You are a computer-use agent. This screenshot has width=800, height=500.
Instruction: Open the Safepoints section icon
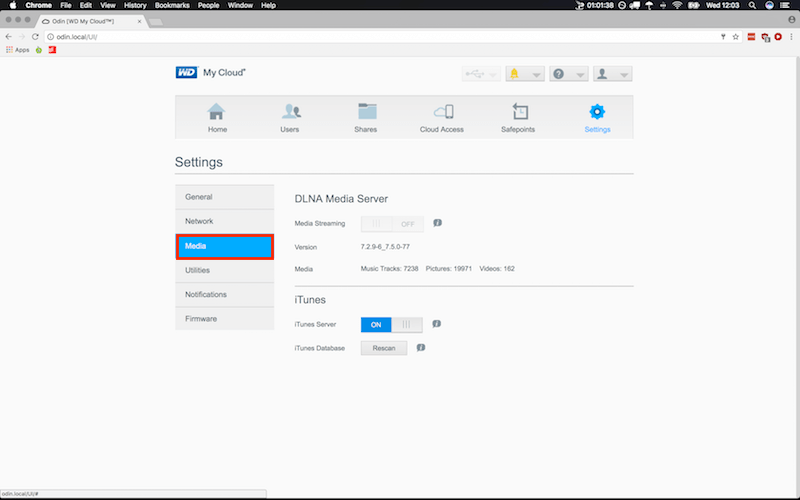click(x=519, y=111)
